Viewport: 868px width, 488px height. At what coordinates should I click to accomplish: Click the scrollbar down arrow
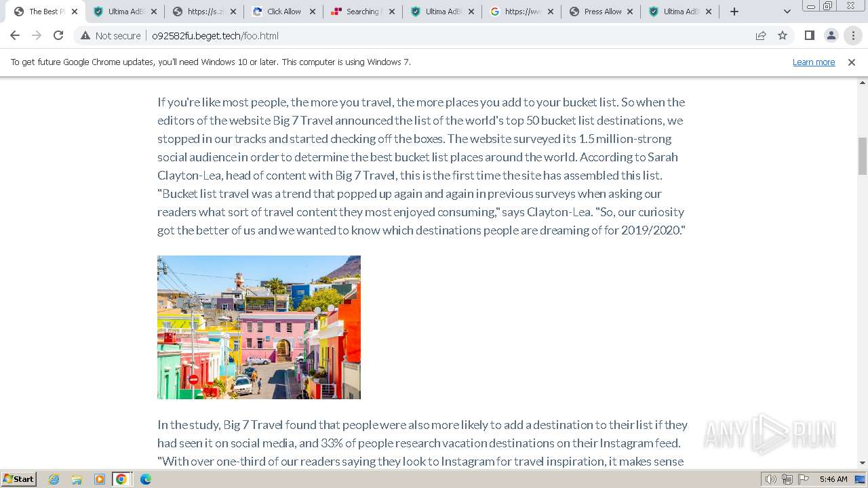pyautogui.click(x=863, y=463)
